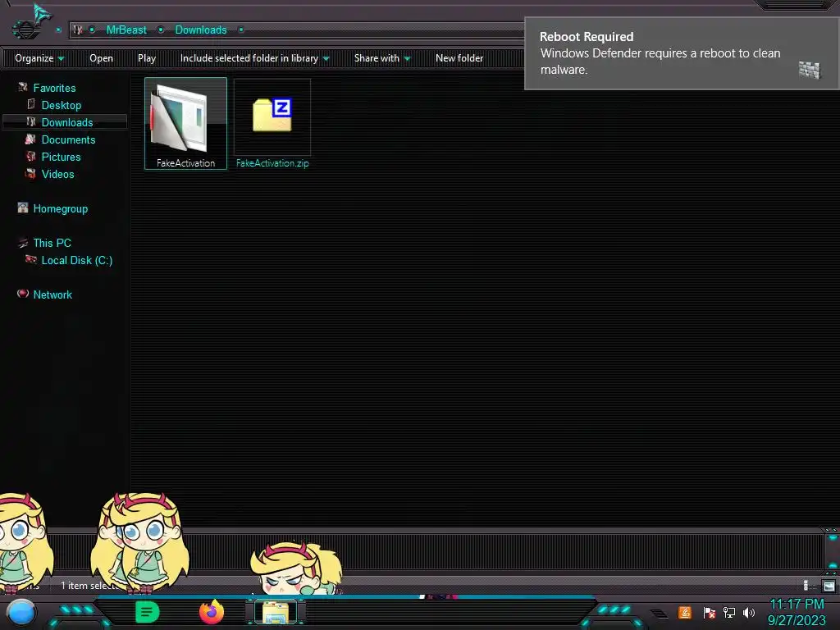840x630 pixels.
Task: Switch to details view in status bar
Action: [x=808, y=586]
